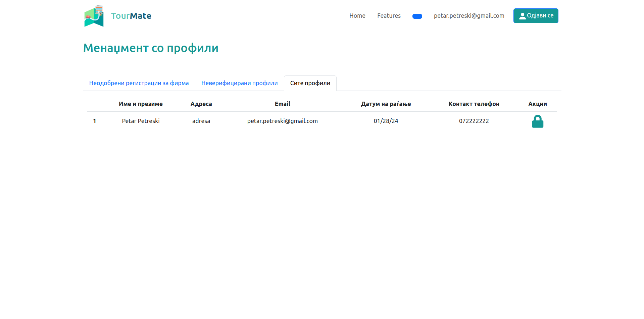Click the Email column header
Viewport: 644px width, 319px height.
pyautogui.click(x=282, y=104)
